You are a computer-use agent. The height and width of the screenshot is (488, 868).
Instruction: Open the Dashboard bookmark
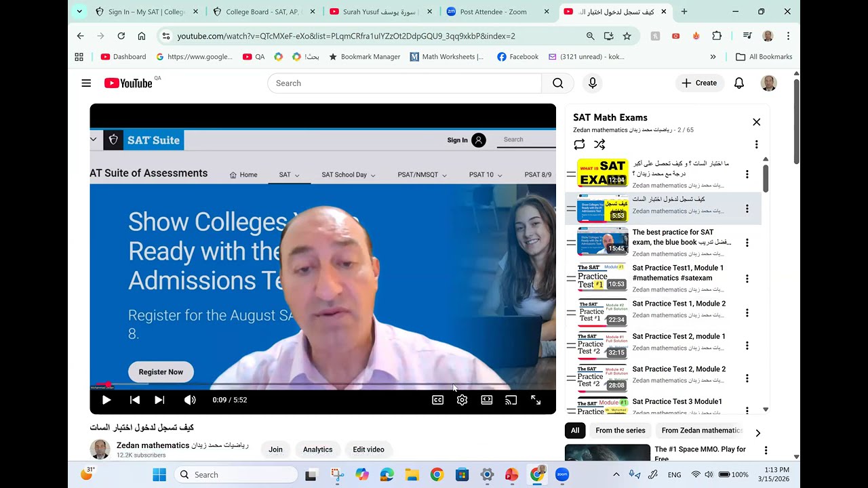coord(123,57)
